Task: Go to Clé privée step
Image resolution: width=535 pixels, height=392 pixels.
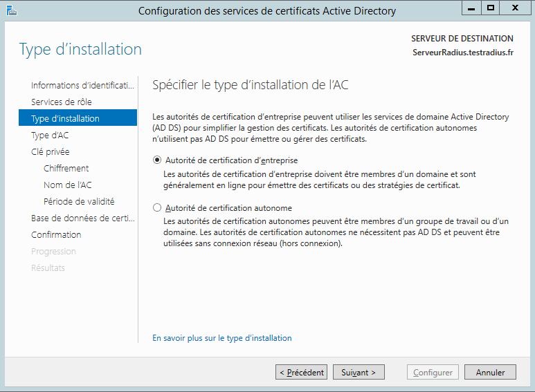Action: pos(51,152)
